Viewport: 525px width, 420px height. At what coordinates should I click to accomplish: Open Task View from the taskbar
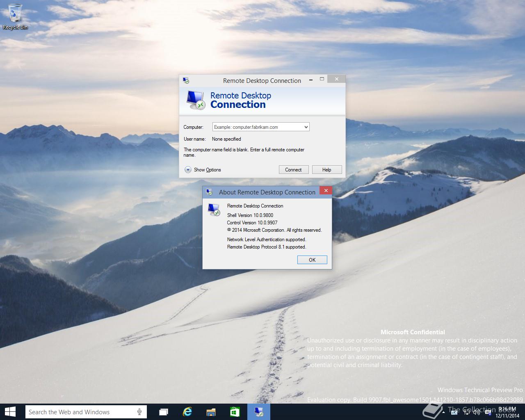tap(164, 412)
